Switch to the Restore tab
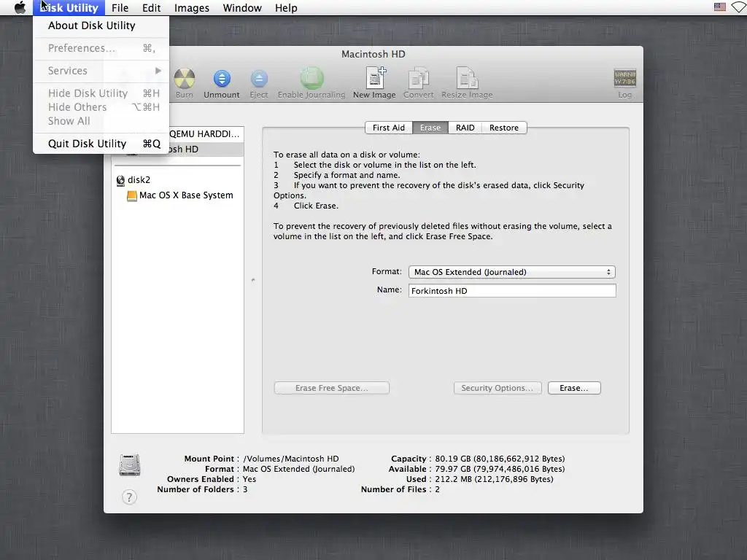The height and width of the screenshot is (560, 747). 504,128
